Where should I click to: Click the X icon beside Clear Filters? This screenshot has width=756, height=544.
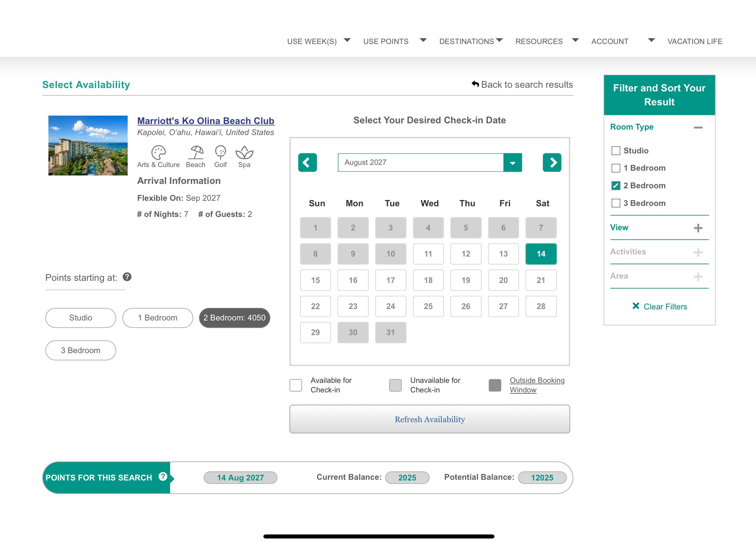636,306
